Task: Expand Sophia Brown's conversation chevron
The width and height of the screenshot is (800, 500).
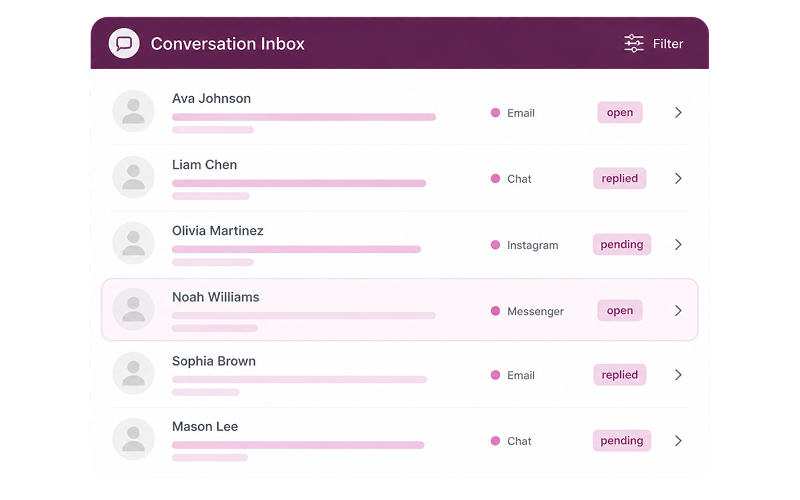Action: tap(678, 374)
